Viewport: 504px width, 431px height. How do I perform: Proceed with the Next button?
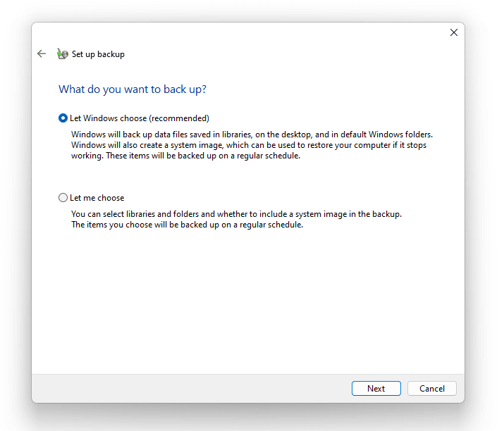pyautogui.click(x=376, y=389)
